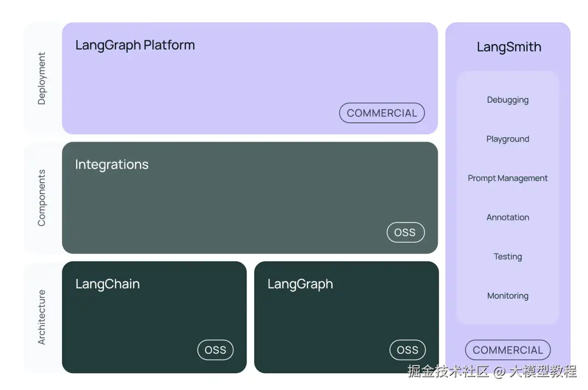Image resolution: width=588 pixels, height=390 pixels.
Task: Click the OSS badge in Integrations box
Action: 405,233
